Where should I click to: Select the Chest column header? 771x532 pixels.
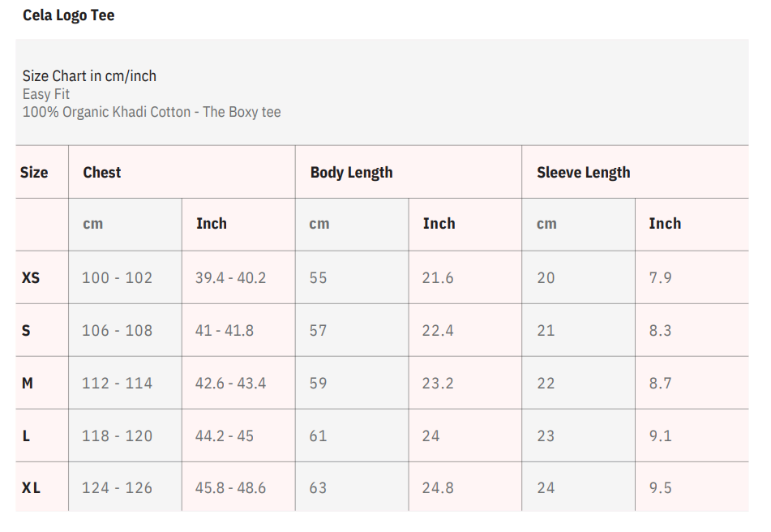[102, 173]
